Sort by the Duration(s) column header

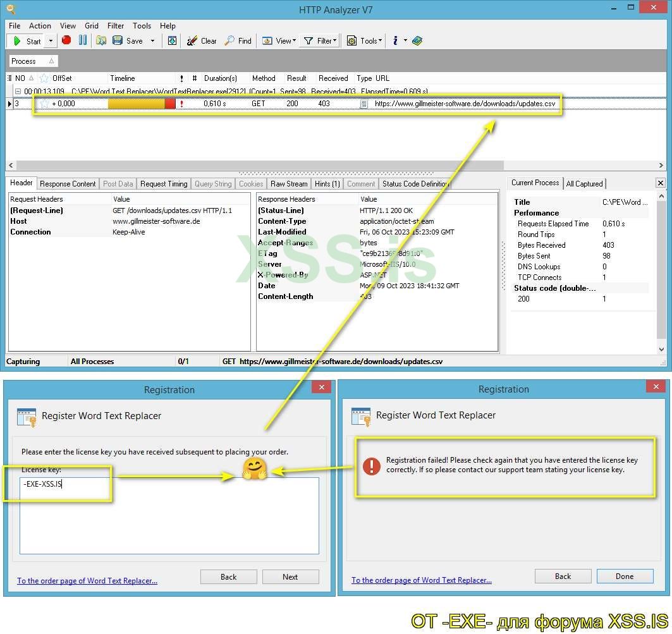[220, 78]
